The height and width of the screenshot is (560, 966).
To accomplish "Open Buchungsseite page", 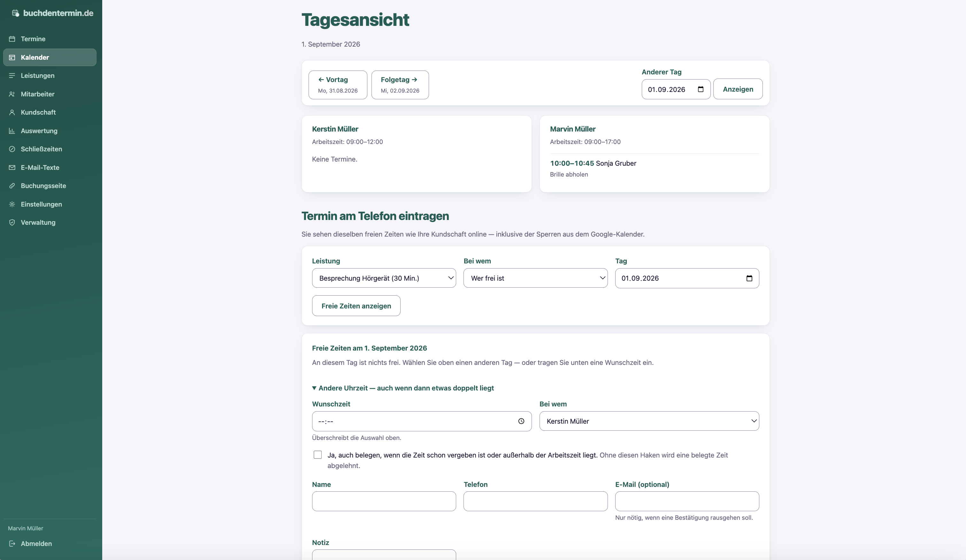I will (x=50, y=186).
